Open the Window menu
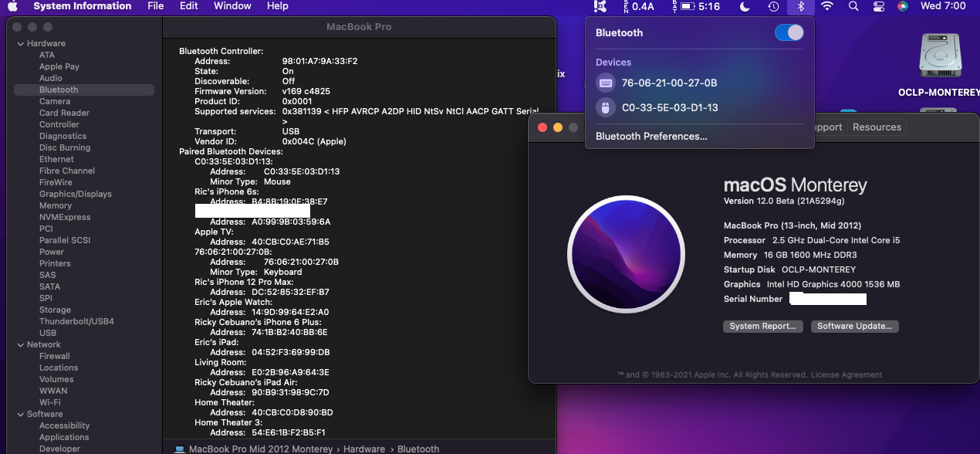 [x=232, y=6]
